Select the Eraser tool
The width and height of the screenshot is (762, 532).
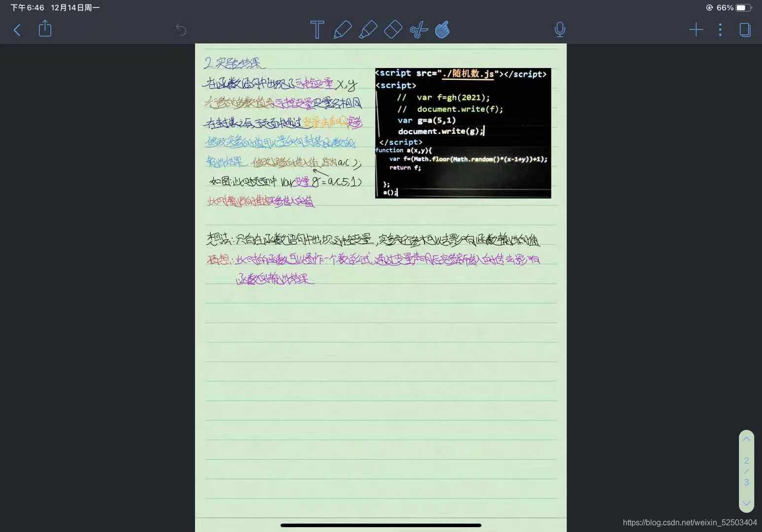(392, 30)
